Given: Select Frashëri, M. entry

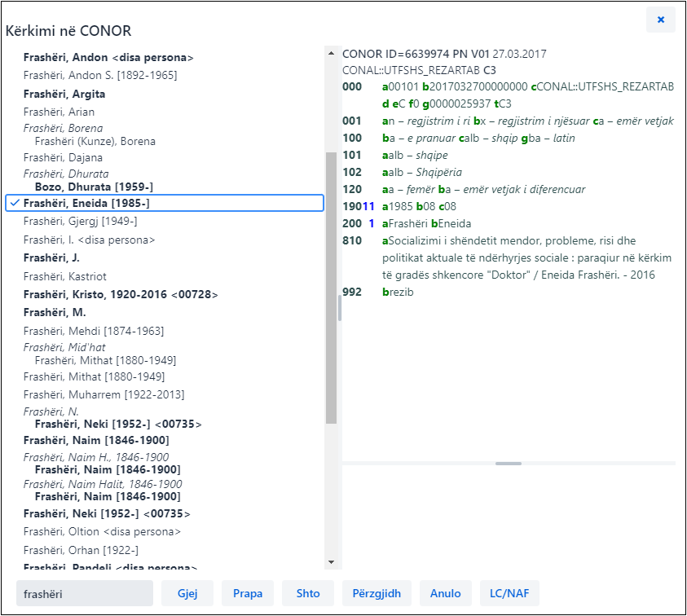Looking at the screenshot, I should click(x=55, y=312).
